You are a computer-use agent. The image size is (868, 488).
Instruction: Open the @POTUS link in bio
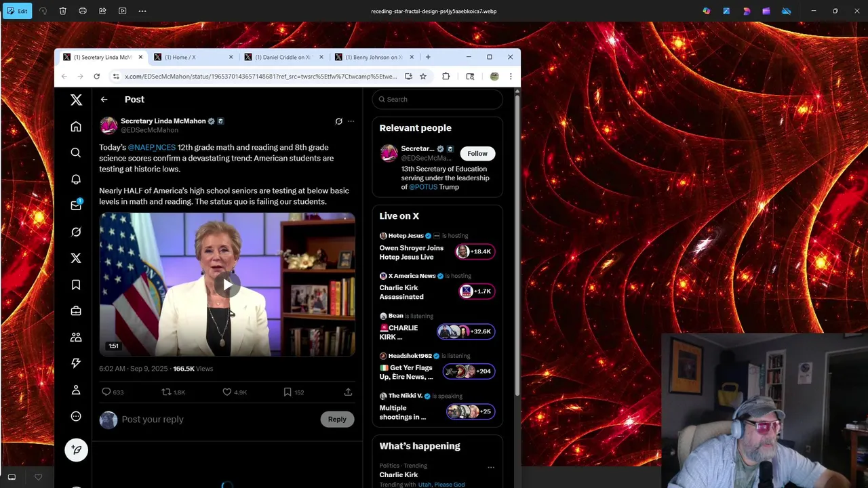pos(423,187)
